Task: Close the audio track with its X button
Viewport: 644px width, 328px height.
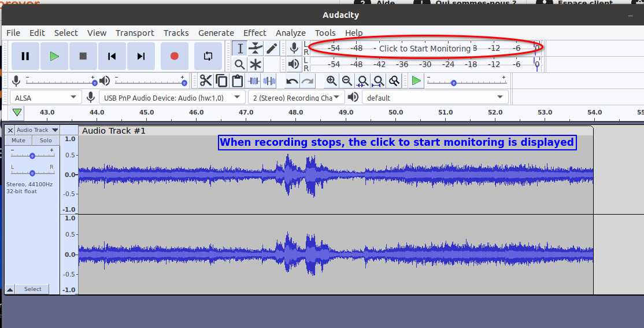Action: pyautogui.click(x=10, y=130)
